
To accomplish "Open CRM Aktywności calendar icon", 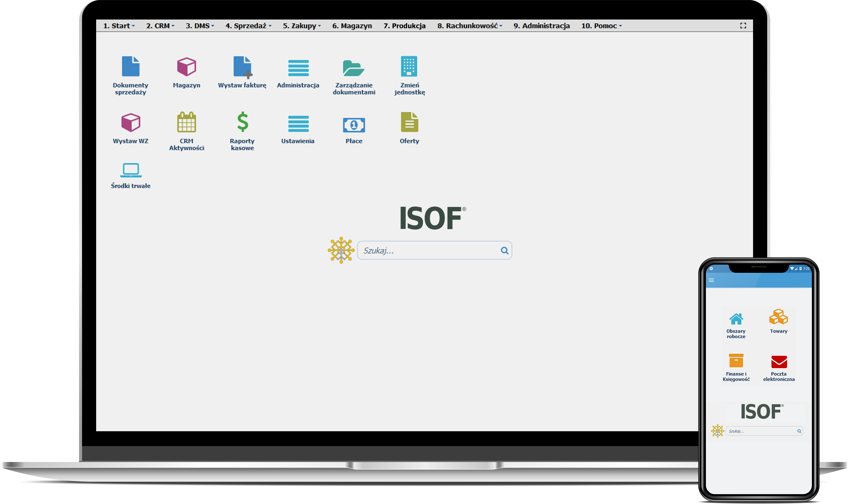I will (187, 122).
